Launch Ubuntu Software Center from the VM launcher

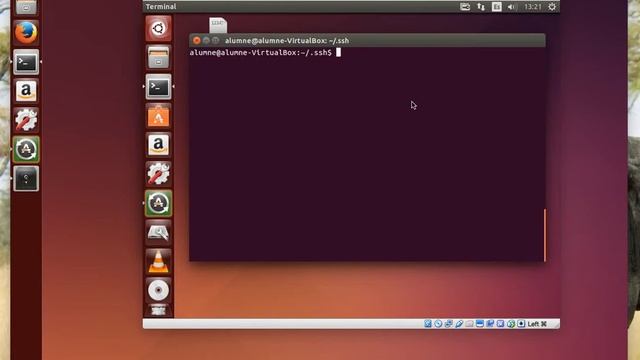pos(158,116)
